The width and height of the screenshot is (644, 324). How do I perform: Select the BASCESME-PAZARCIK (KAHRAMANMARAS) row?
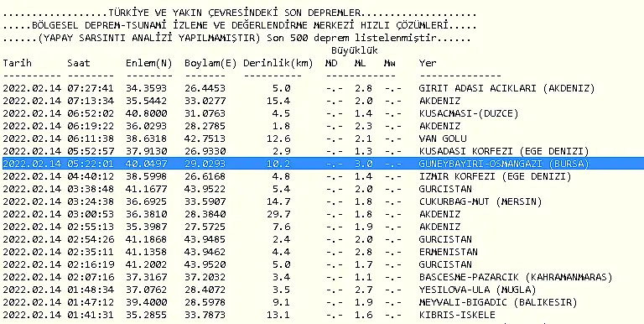(x=322, y=277)
